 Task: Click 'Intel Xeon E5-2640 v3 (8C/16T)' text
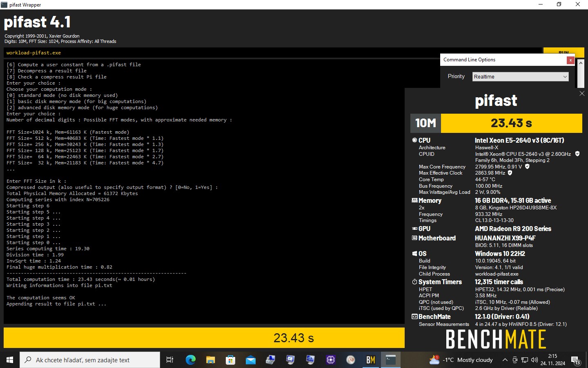pos(519,140)
